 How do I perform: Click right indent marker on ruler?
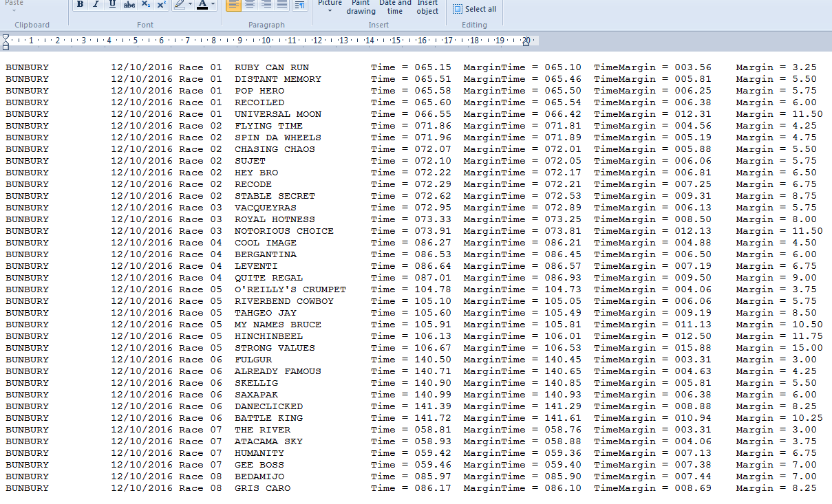(526, 43)
